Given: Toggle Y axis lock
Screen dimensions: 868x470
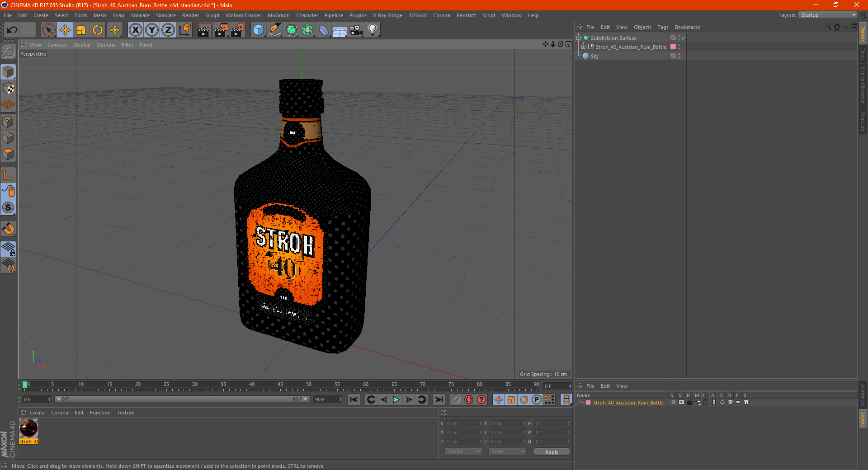Looking at the screenshot, I should point(152,30).
